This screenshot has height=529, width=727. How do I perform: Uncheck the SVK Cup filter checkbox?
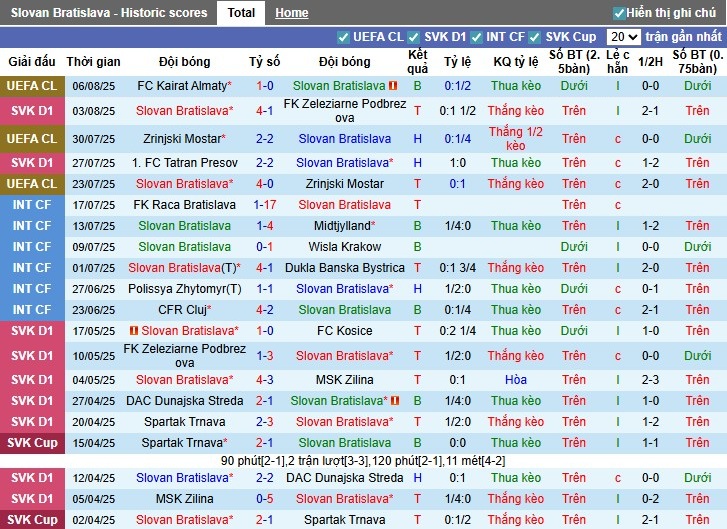[x=535, y=37]
